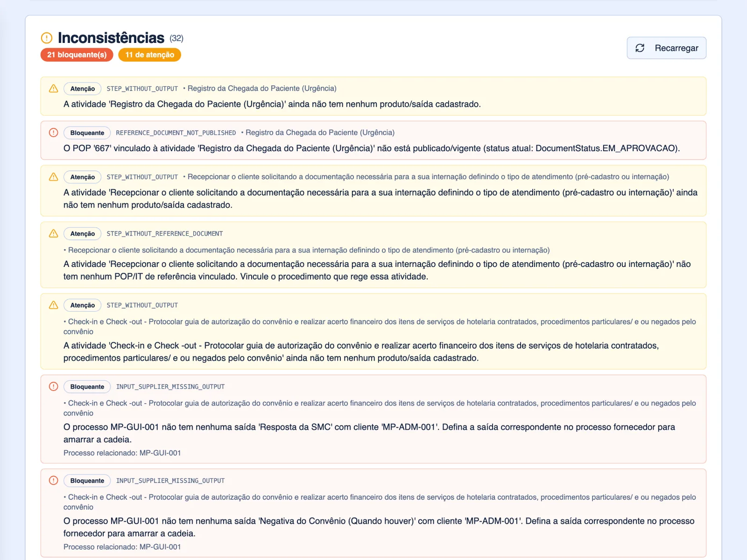The image size is (747, 560).
Task: Click red alert icon on 'Resposta da SMC' row
Action: [54, 386]
